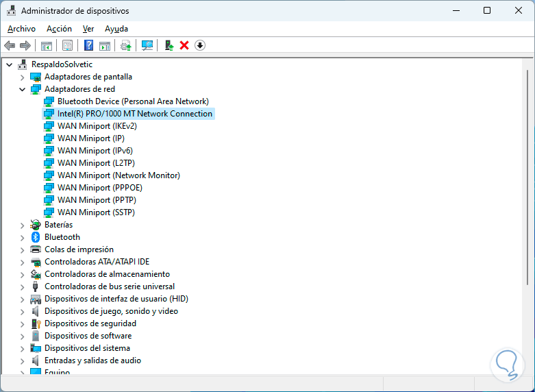Expand the Baterías category

pos(23,225)
